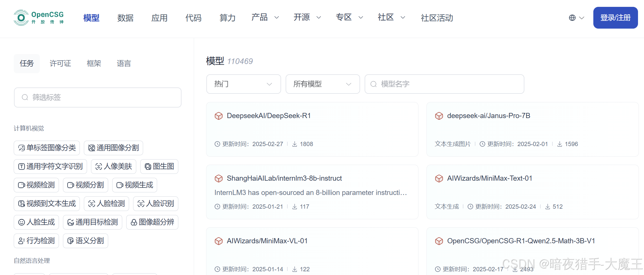Viewport: 644px width, 275px height.
Task: Click the cube icon beside ShangHaiAILab/internlm3-8b-instruct
Action: click(219, 178)
